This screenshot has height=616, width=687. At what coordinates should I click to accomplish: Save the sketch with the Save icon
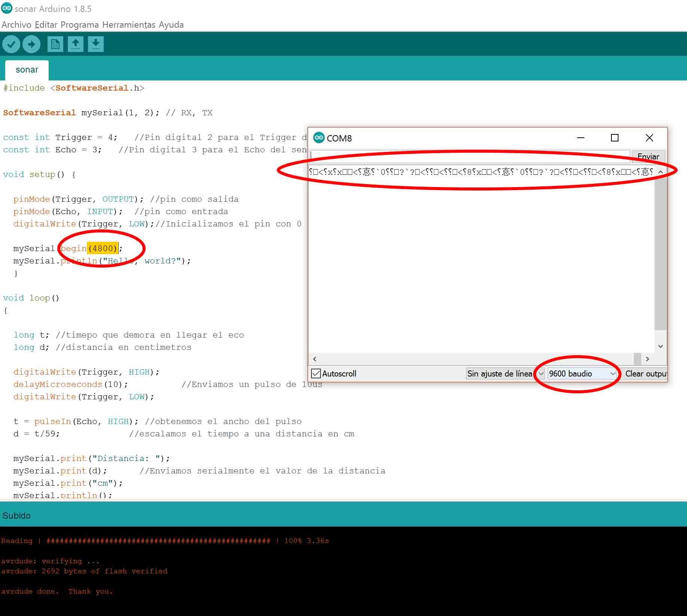[96, 44]
